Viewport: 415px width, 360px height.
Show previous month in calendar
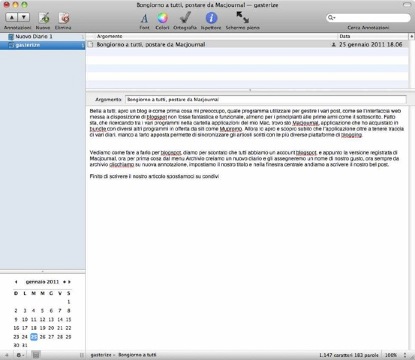coord(16,282)
